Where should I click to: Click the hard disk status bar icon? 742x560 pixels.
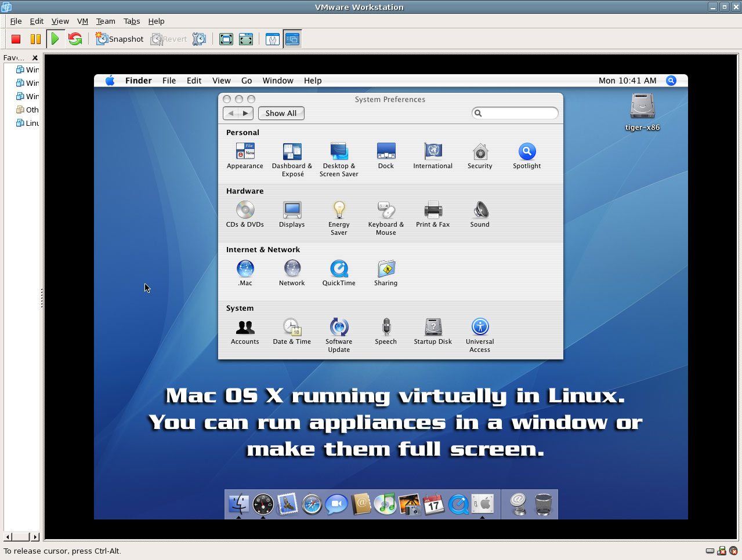pos(710,551)
